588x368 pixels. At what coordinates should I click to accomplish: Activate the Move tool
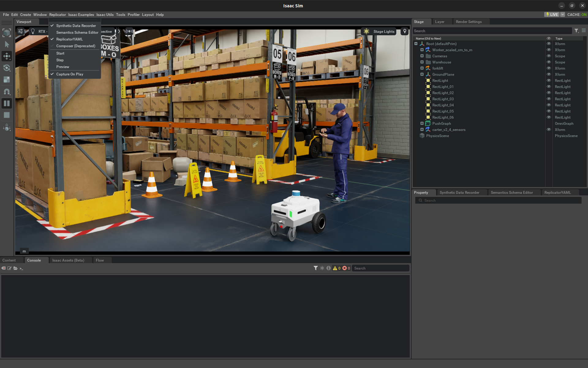[x=7, y=56]
